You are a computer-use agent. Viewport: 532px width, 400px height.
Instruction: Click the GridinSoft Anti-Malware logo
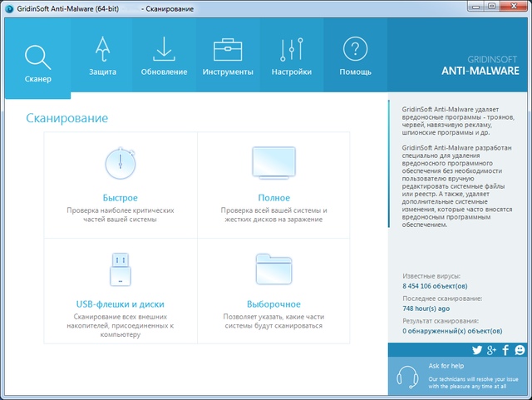pyautogui.click(x=485, y=65)
